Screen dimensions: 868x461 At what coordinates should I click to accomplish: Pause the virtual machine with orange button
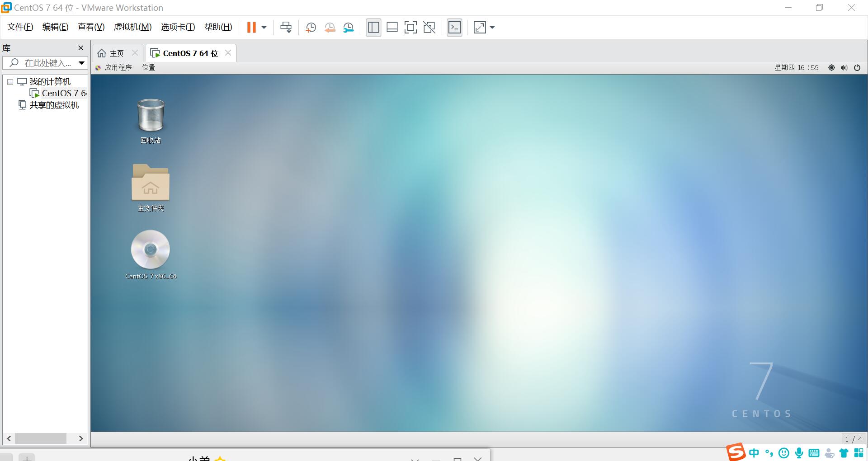[251, 28]
